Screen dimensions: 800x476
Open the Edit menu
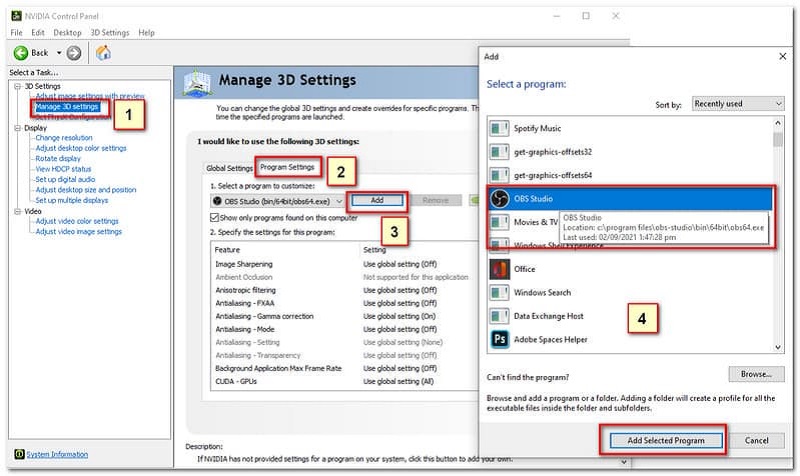click(x=38, y=33)
